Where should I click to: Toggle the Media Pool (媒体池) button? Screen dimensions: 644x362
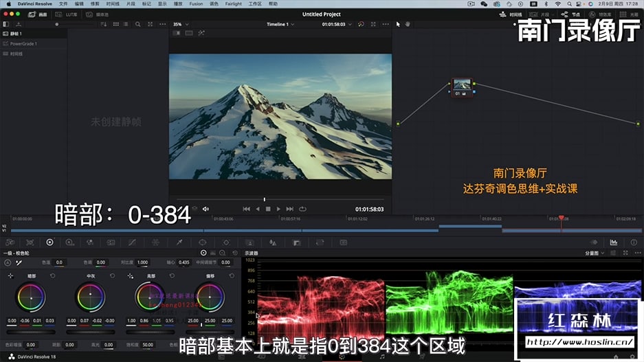tap(98, 14)
